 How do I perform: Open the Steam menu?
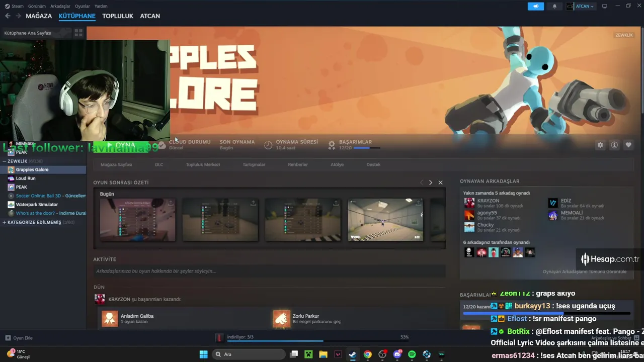pyautogui.click(x=15, y=6)
